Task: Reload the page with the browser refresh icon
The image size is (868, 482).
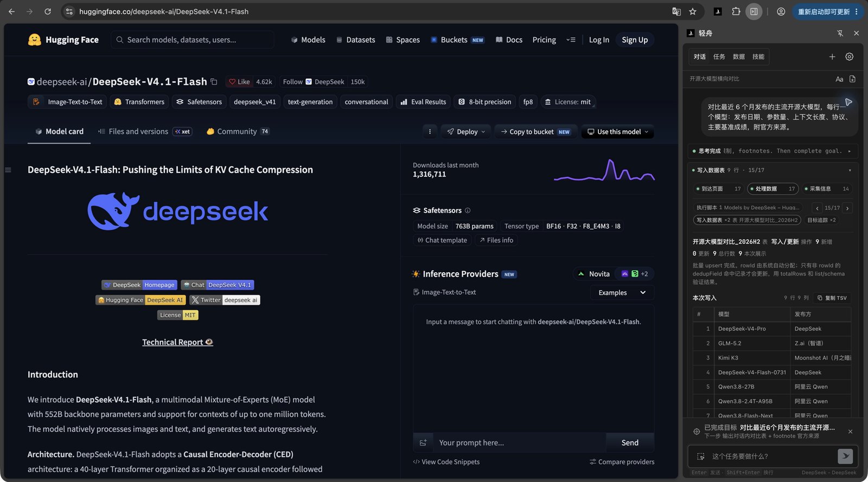Action: [48, 11]
